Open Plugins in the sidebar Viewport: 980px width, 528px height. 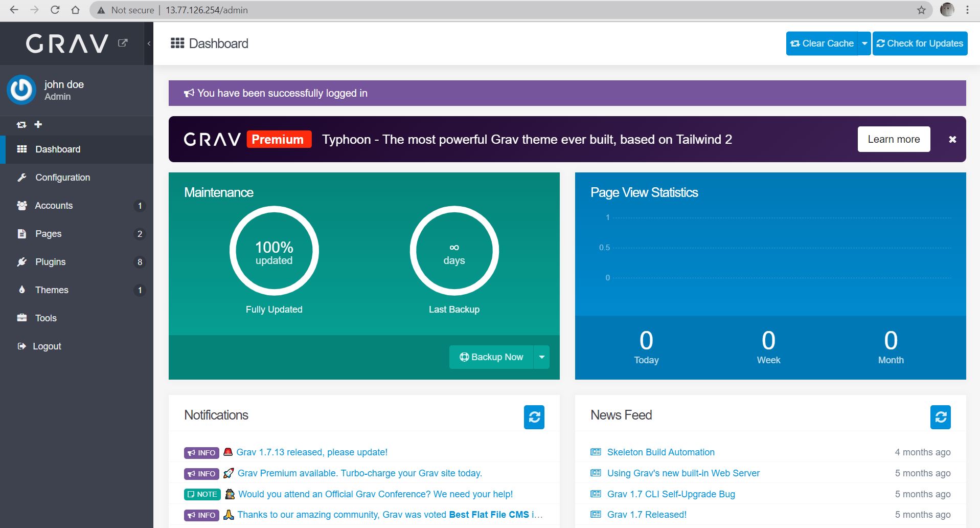coord(77,262)
